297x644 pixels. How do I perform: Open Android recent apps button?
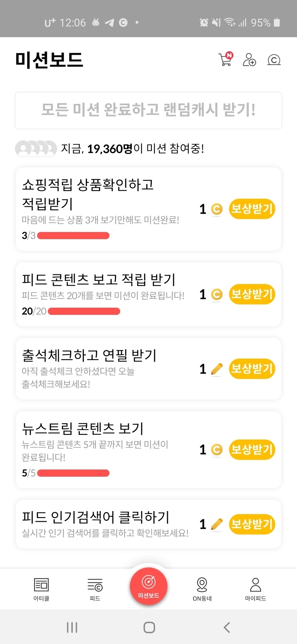[72, 627]
